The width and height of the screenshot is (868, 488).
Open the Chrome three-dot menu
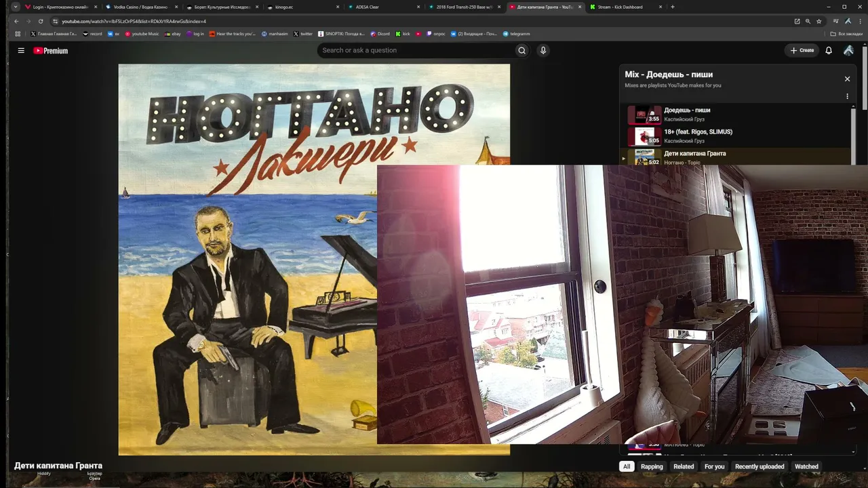tap(861, 21)
